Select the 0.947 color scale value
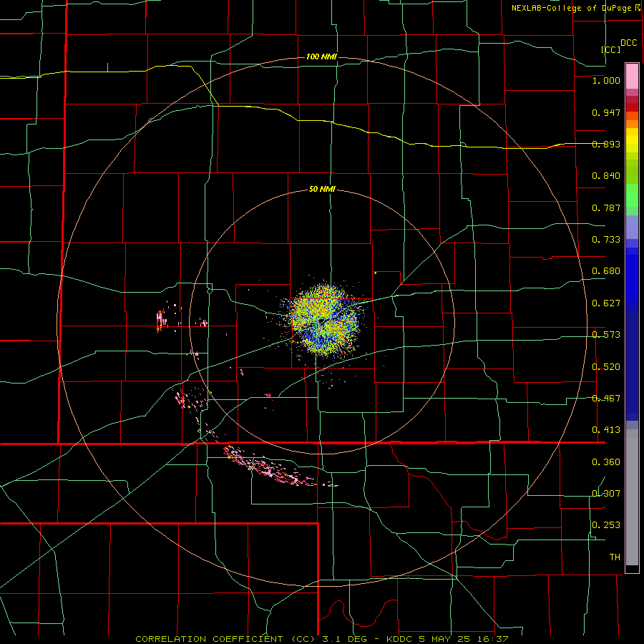The width and height of the screenshot is (644, 644). (x=606, y=112)
